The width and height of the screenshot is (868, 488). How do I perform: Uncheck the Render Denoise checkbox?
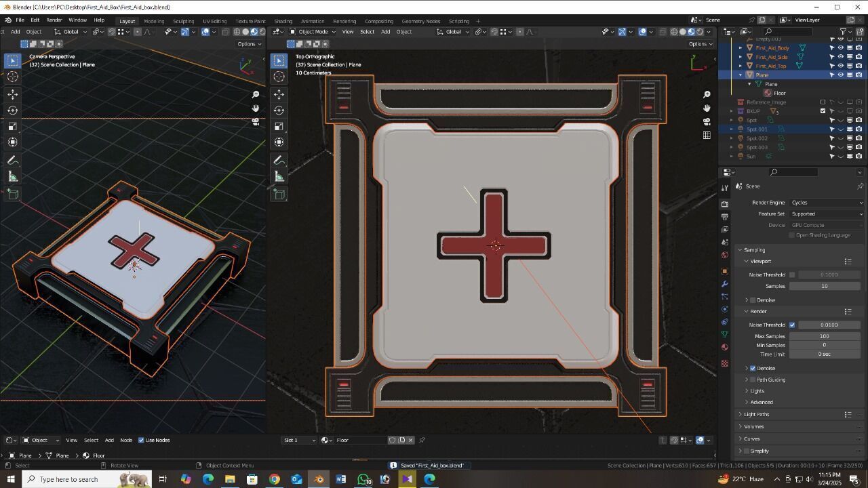point(753,368)
